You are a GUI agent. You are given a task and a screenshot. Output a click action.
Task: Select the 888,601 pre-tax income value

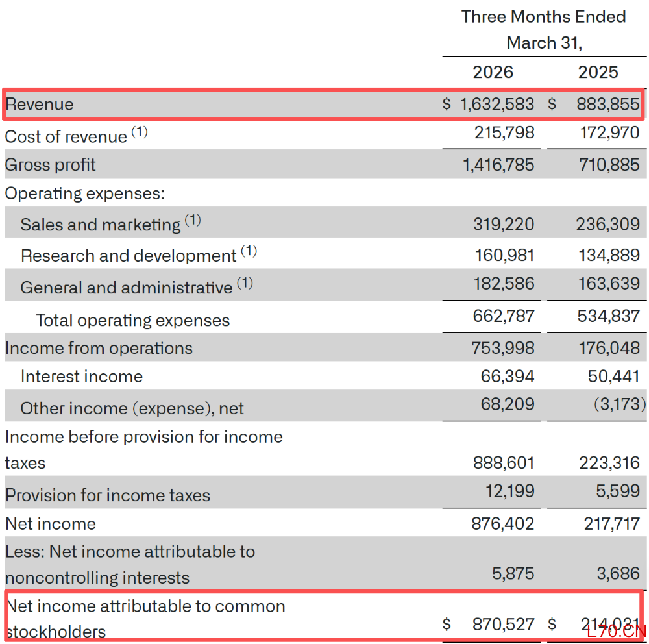pos(504,463)
